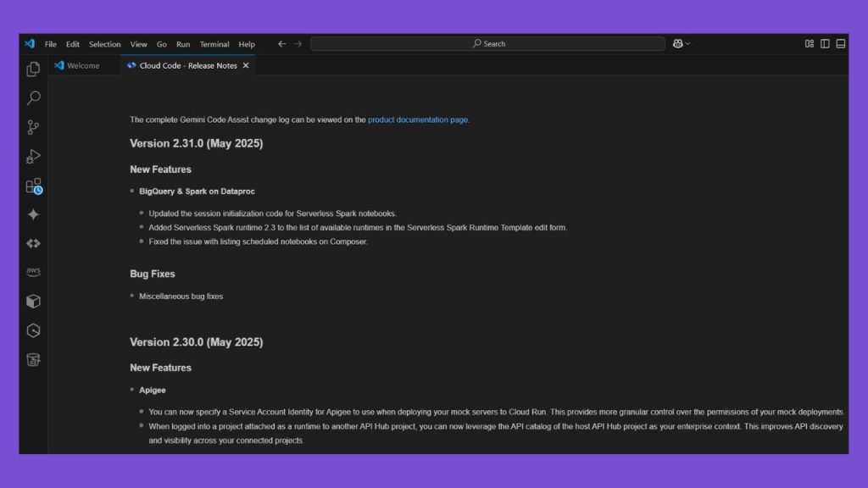Click 'Updated the session initialization code' line
This screenshot has height=488, width=868.
click(x=272, y=213)
